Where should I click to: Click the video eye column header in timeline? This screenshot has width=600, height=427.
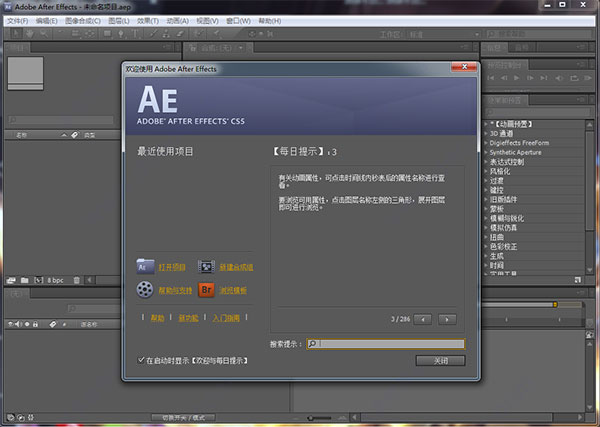10,324
